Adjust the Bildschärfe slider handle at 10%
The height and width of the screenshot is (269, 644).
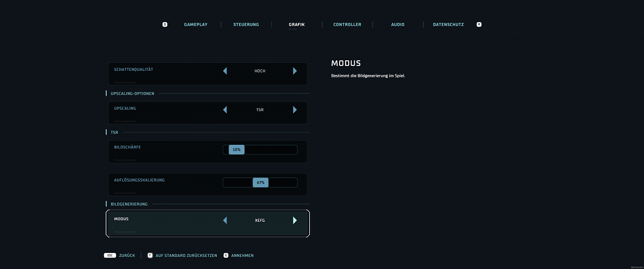[x=236, y=149]
